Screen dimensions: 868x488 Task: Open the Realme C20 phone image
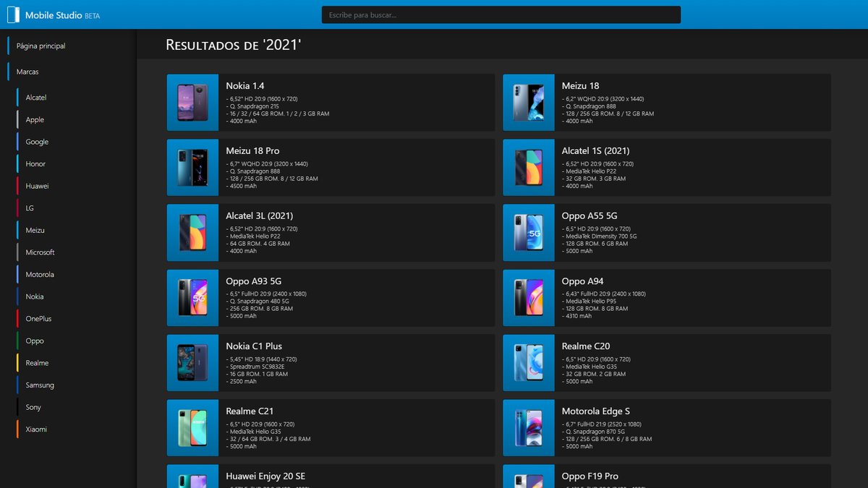point(529,363)
